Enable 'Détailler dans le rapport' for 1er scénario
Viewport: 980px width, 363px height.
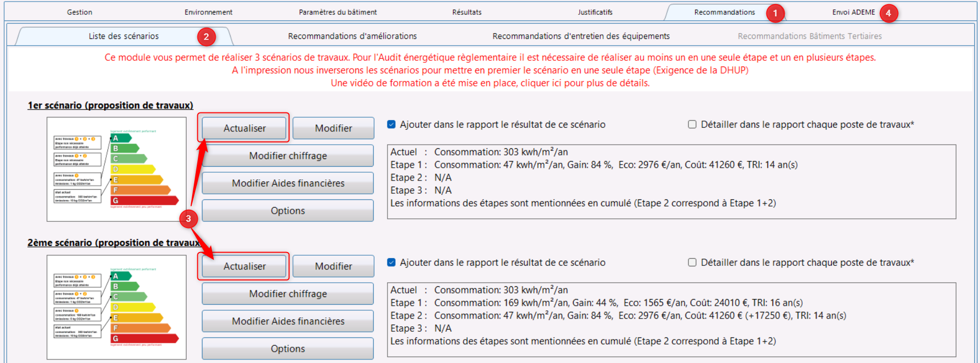click(x=692, y=125)
